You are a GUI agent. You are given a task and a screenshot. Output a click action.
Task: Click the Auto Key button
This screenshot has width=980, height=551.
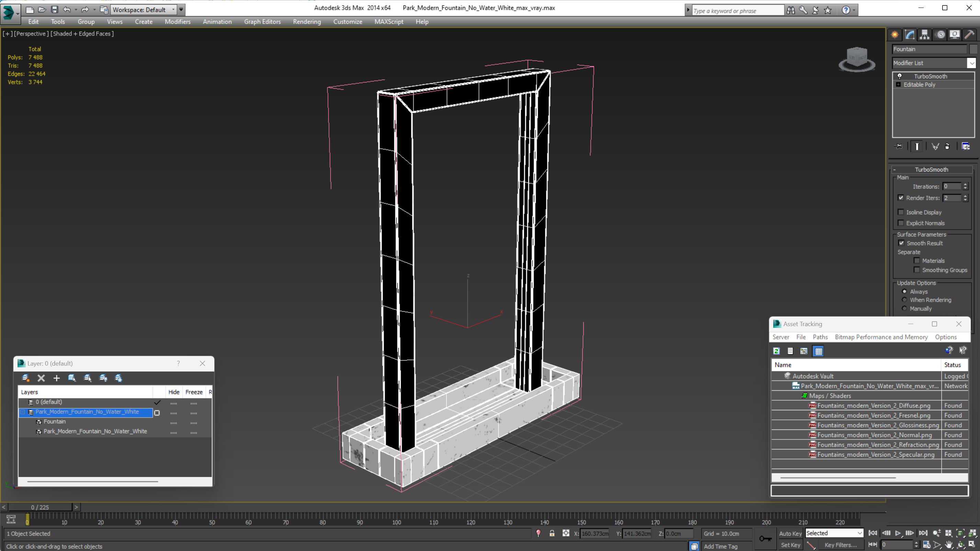790,533
